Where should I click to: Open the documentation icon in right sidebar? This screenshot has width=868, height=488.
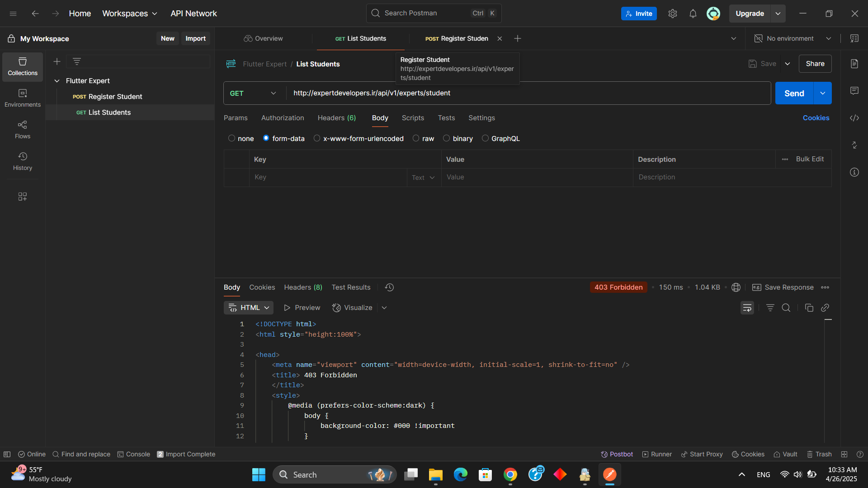tap(854, 64)
